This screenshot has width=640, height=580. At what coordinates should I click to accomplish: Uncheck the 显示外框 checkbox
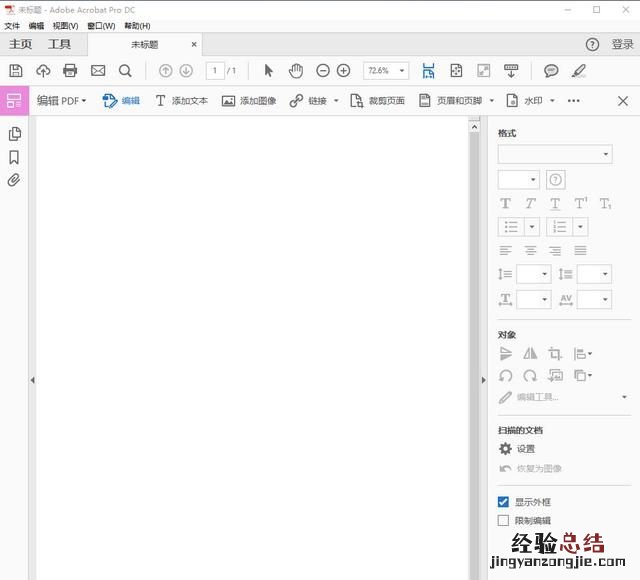pos(504,502)
